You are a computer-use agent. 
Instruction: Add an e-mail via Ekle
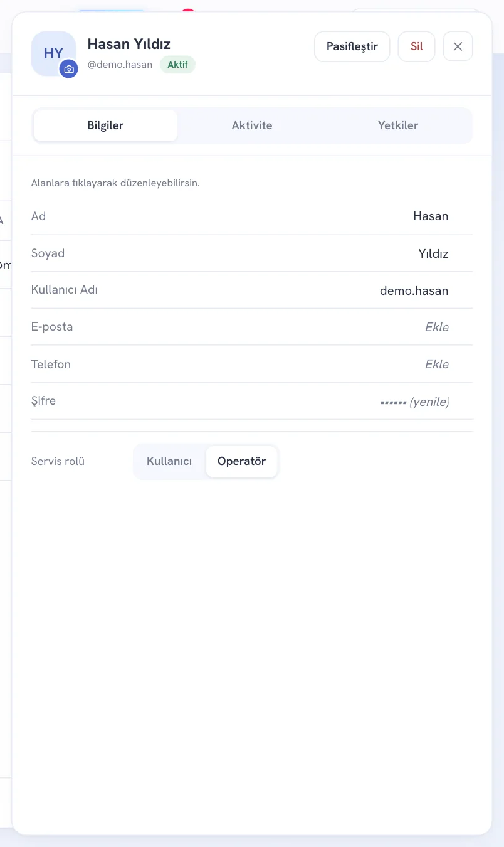pyautogui.click(x=437, y=327)
